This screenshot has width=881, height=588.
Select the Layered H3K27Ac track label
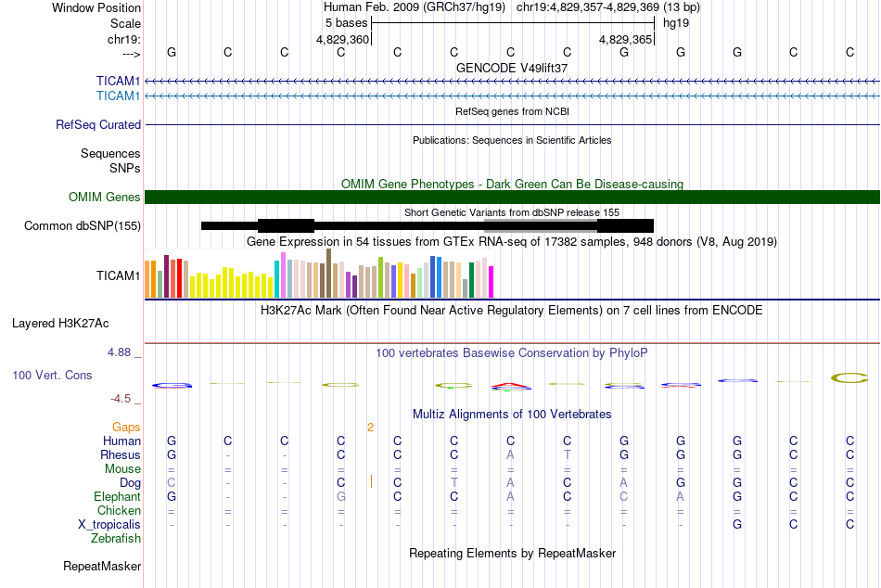[60, 324]
